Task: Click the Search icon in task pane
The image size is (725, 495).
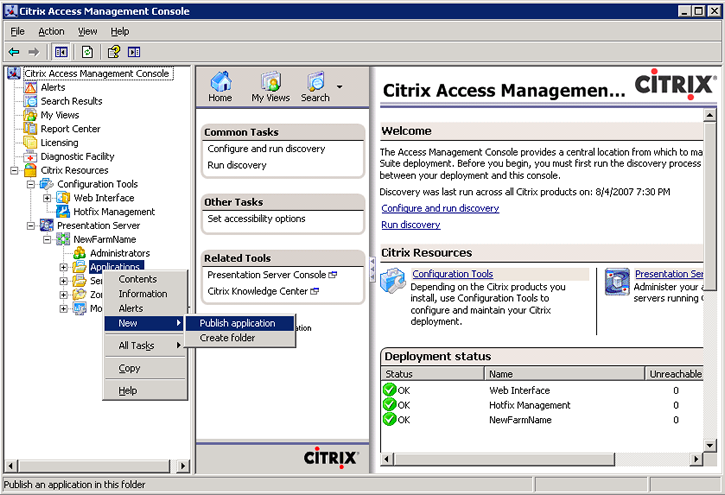Action: click(316, 82)
